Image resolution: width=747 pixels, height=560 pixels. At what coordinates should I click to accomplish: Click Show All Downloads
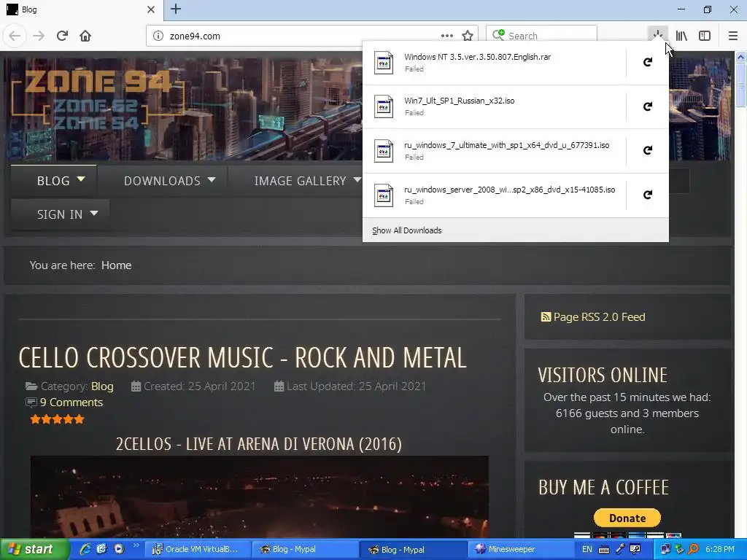pyautogui.click(x=407, y=230)
